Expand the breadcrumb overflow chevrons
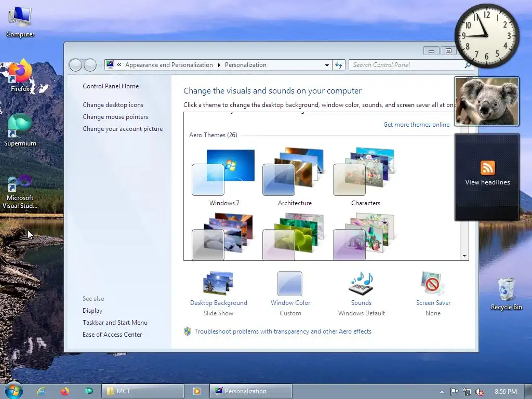 click(x=119, y=65)
